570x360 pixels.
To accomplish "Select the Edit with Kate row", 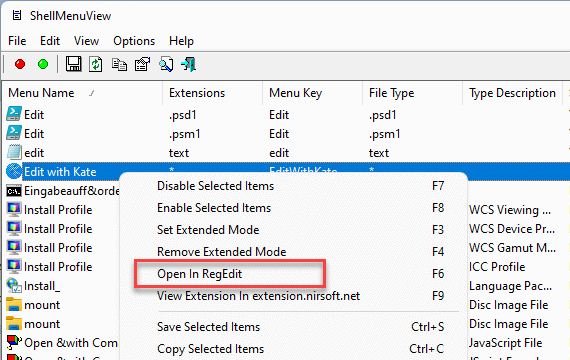I will click(x=60, y=172).
